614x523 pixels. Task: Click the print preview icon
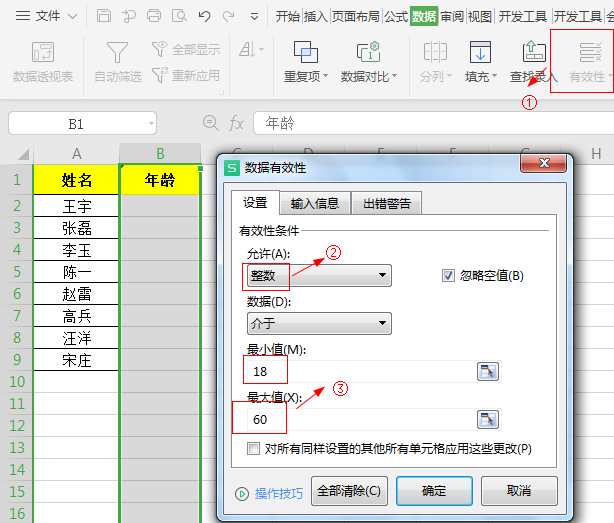point(179,16)
